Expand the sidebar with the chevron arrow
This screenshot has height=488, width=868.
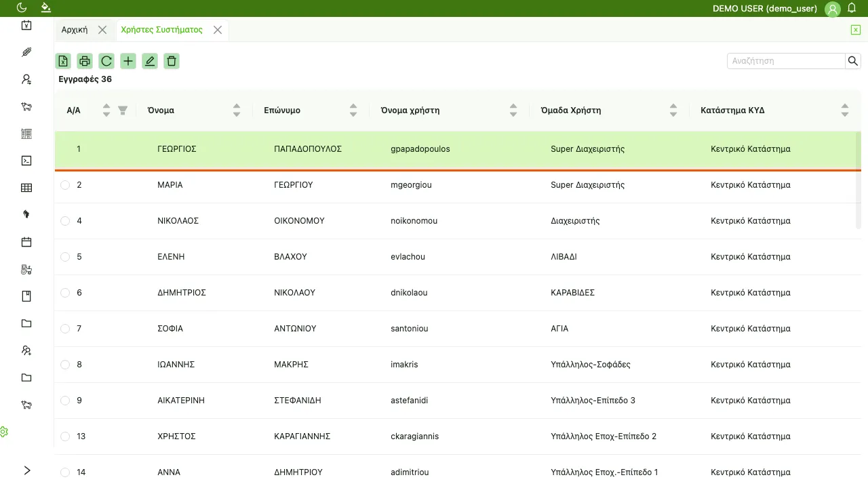point(27,470)
